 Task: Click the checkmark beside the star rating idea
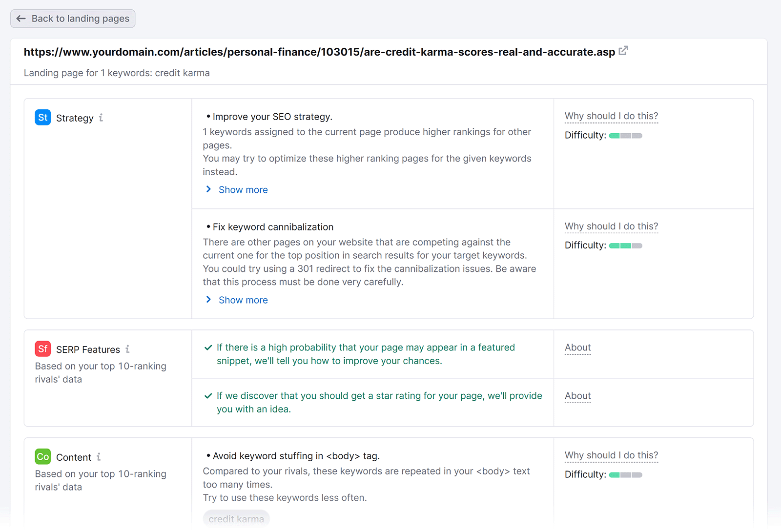click(x=208, y=396)
